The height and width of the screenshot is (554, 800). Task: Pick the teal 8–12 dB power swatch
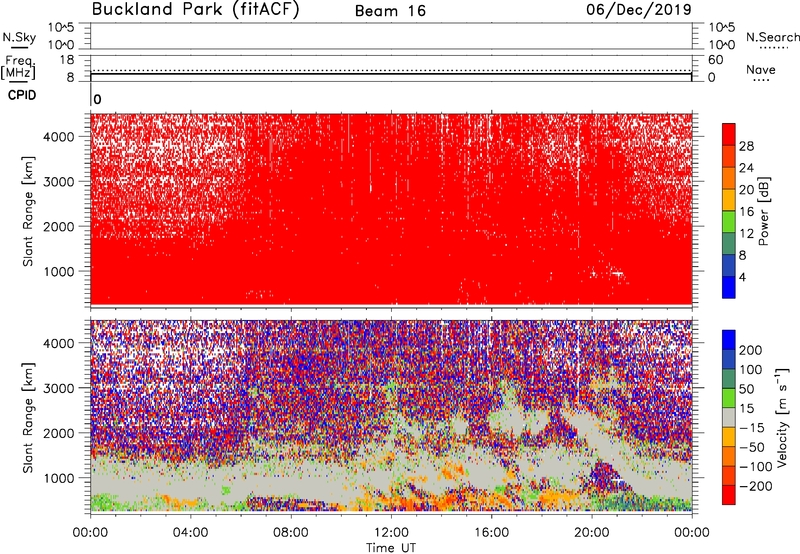pos(729,244)
